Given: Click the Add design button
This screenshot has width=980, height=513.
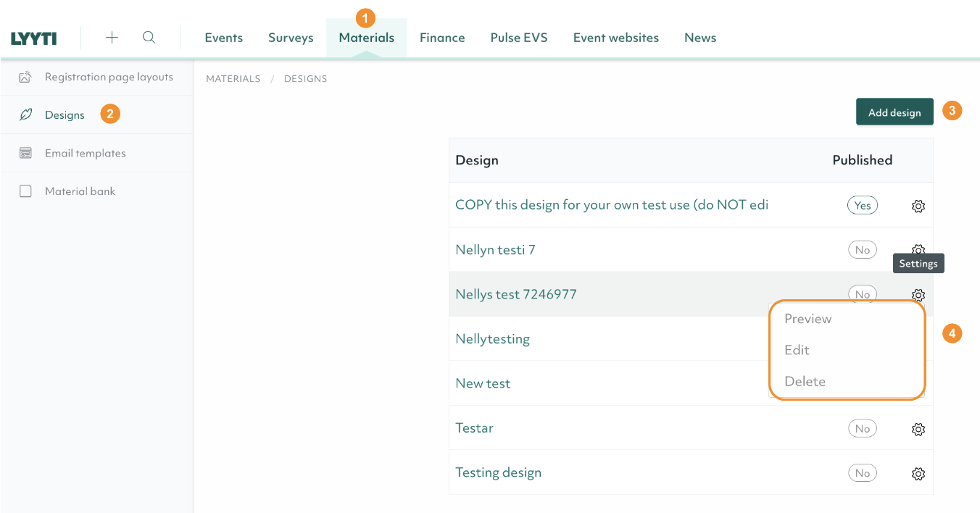Looking at the screenshot, I should tap(894, 112).
